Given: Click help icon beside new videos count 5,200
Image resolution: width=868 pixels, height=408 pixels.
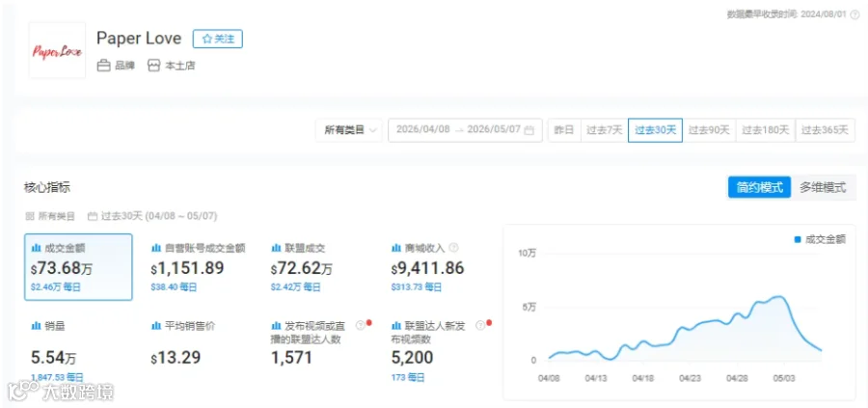Looking at the screenshot, I should coord(480,325).
